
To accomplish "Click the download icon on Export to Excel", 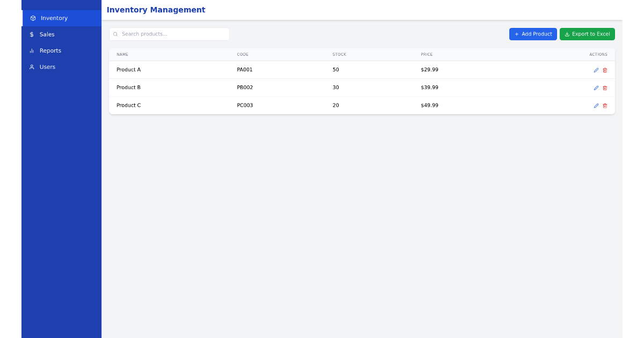I will pos(567,34).
